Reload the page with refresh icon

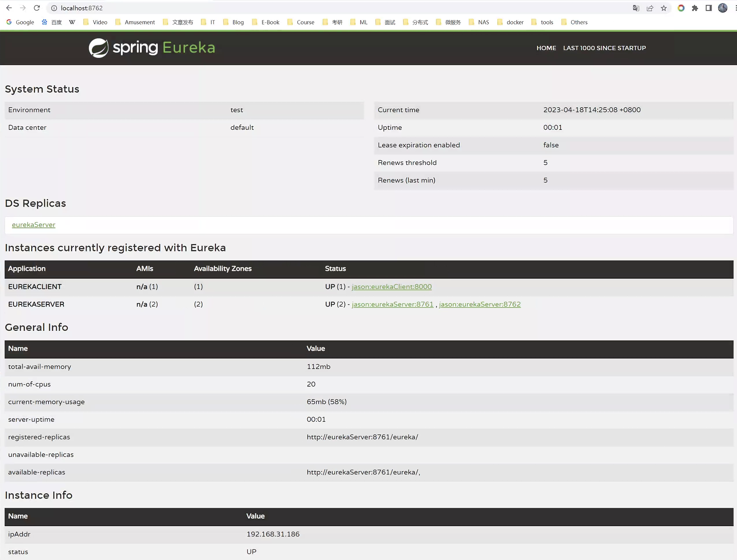(37, 8)
